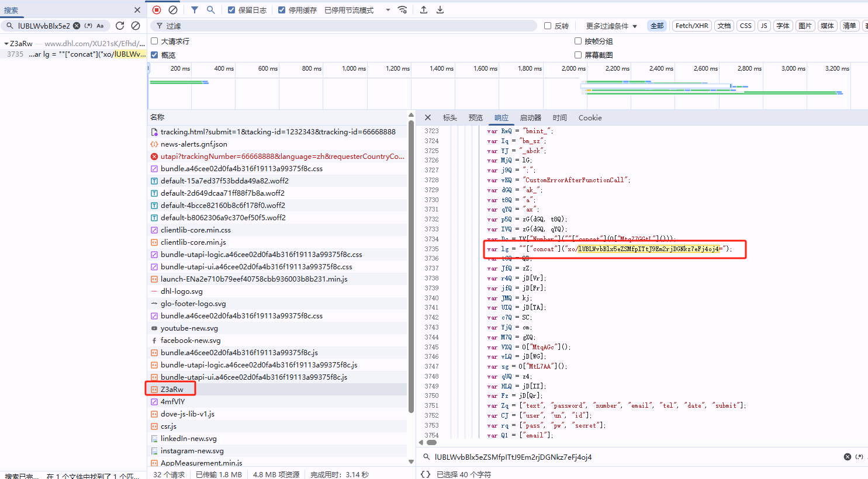Viewport: 868px width, 479px height.
Task: Click the default-15a7ed37f53bdda49a82.woff2 font icon
Action: (154, 181)
